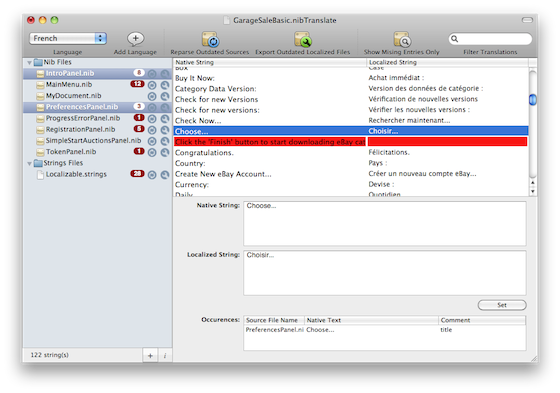Image resolution: width=560 pixels, height=393 pixels.
Task: Sort by Native String column header
Action: point(270,62)
